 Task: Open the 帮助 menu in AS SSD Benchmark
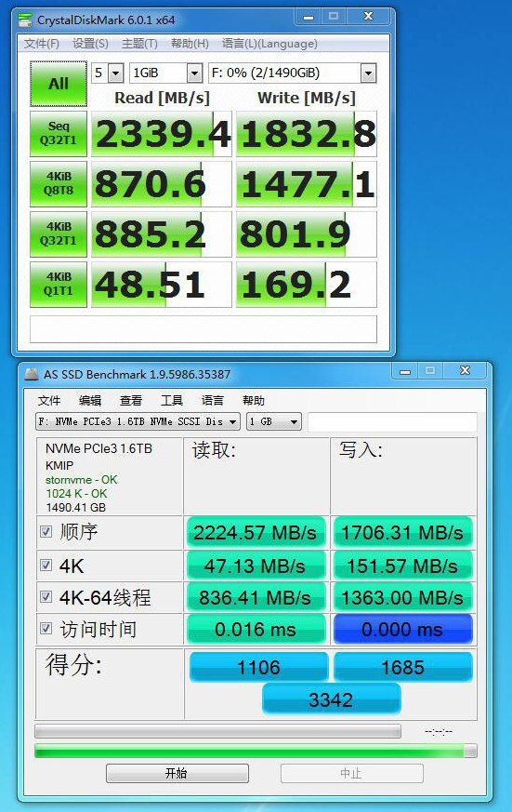(254, 400)
